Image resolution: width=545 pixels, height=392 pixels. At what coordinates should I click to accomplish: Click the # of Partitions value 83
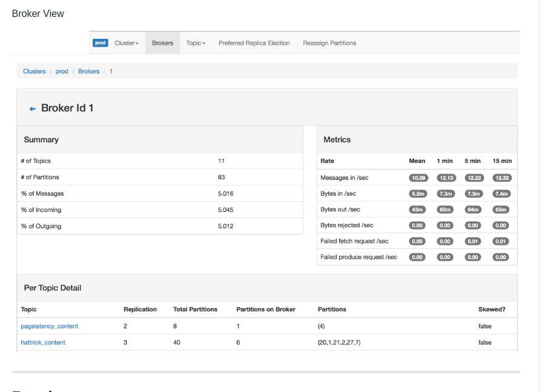pos(222,178)
